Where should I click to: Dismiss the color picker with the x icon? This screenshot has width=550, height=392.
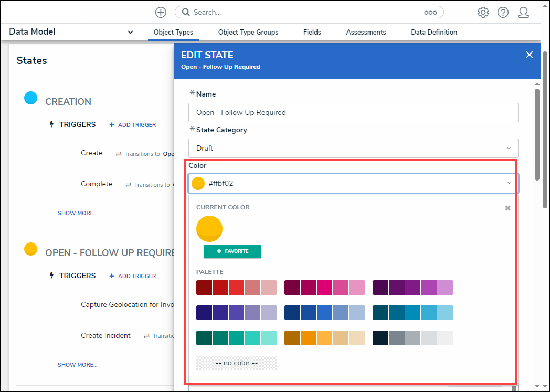[507, 208]
